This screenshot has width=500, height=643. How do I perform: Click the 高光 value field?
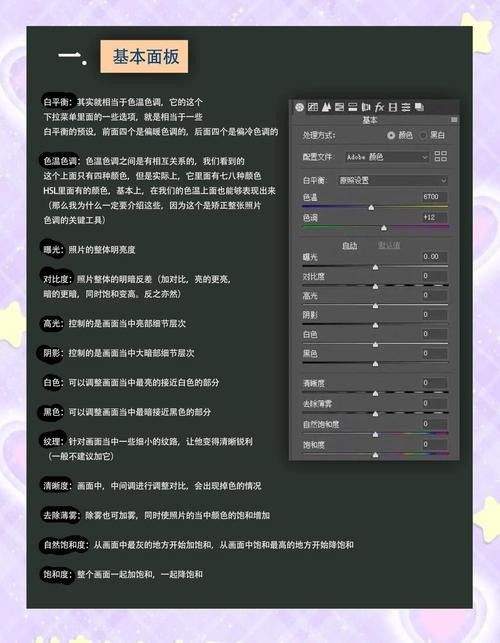434,295
